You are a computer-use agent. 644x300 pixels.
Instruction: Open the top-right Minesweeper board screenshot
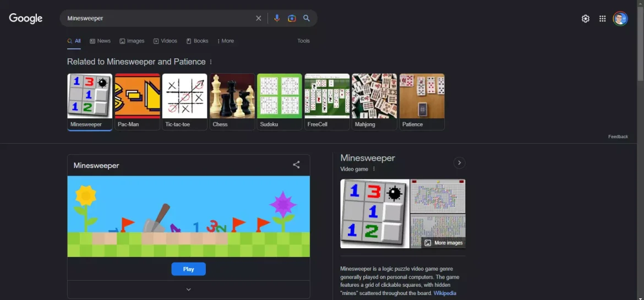(x=438, y=196)
